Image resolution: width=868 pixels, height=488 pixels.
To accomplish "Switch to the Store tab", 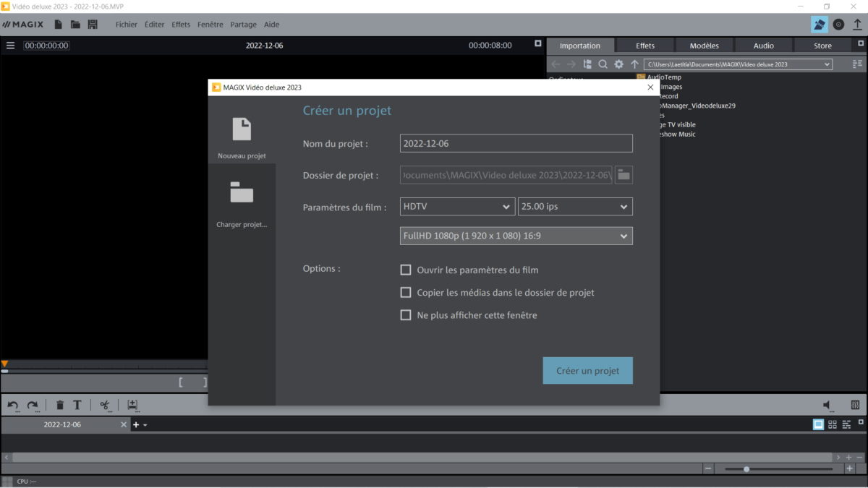I will [823, 46].
